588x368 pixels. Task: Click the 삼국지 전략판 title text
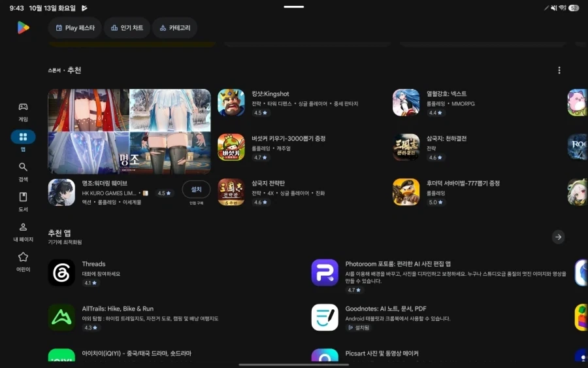[268, 183]
